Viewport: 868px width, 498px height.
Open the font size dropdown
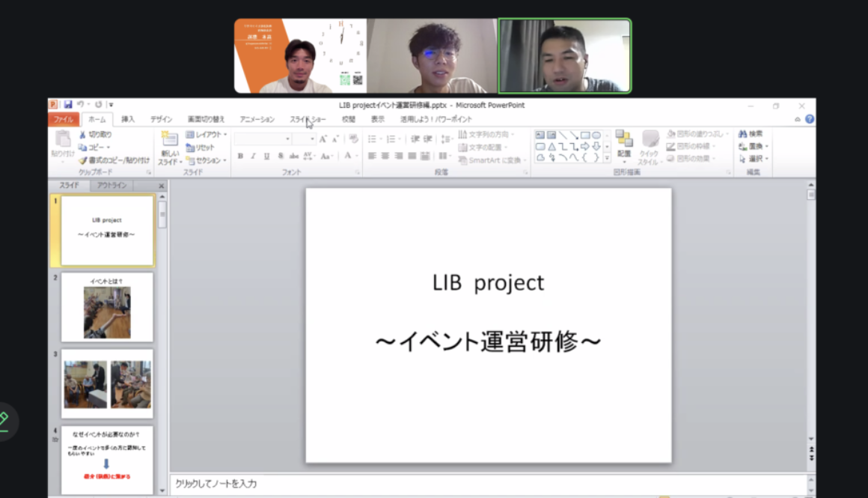(x=312, y=139)
